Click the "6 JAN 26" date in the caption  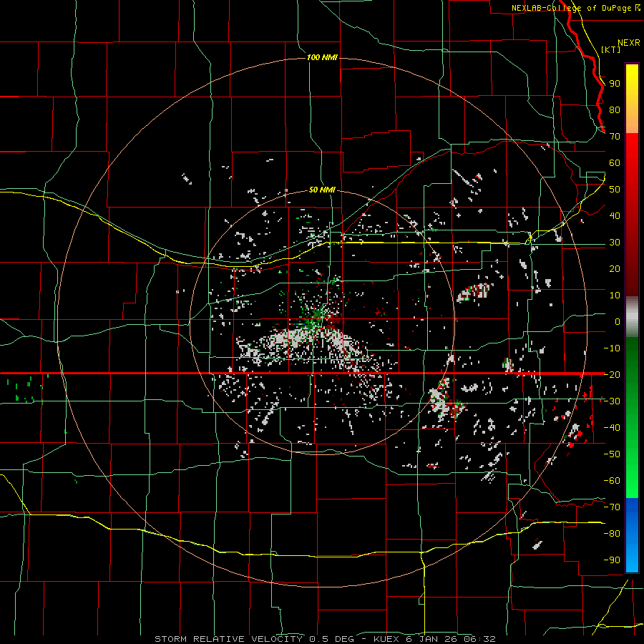point(431,639)
